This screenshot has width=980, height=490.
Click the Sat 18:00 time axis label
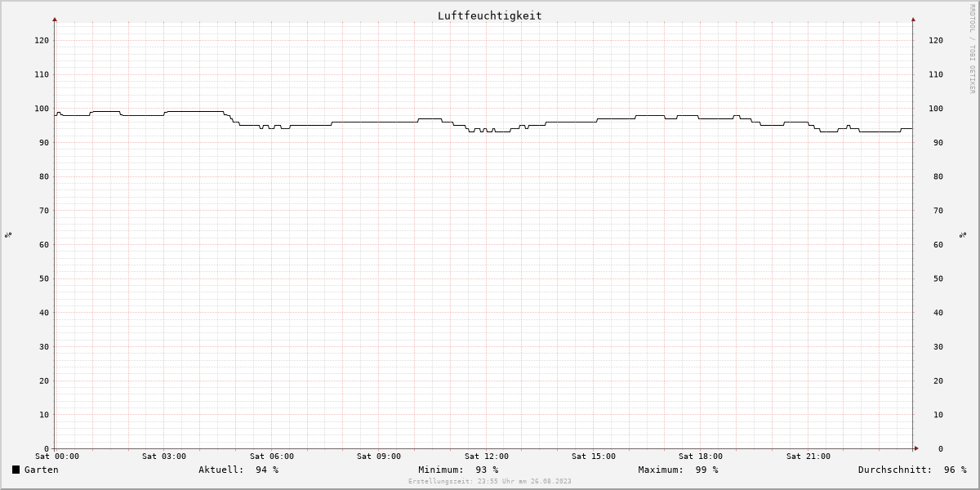point(701,457)
